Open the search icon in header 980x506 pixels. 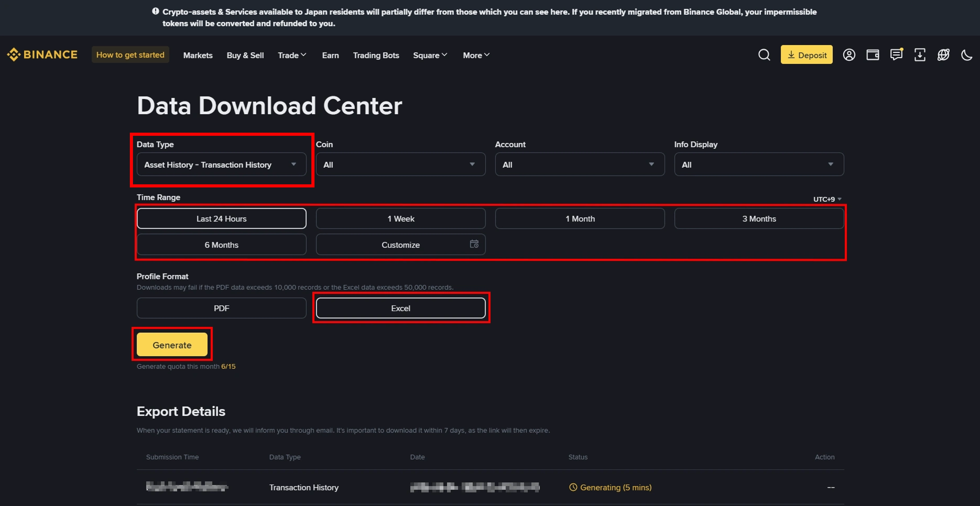[x=764, y=55]
